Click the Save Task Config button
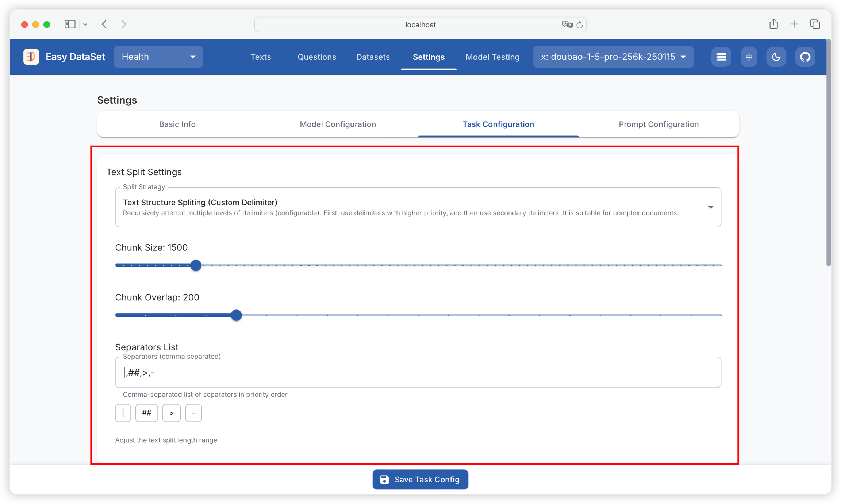 click(420, 479)
